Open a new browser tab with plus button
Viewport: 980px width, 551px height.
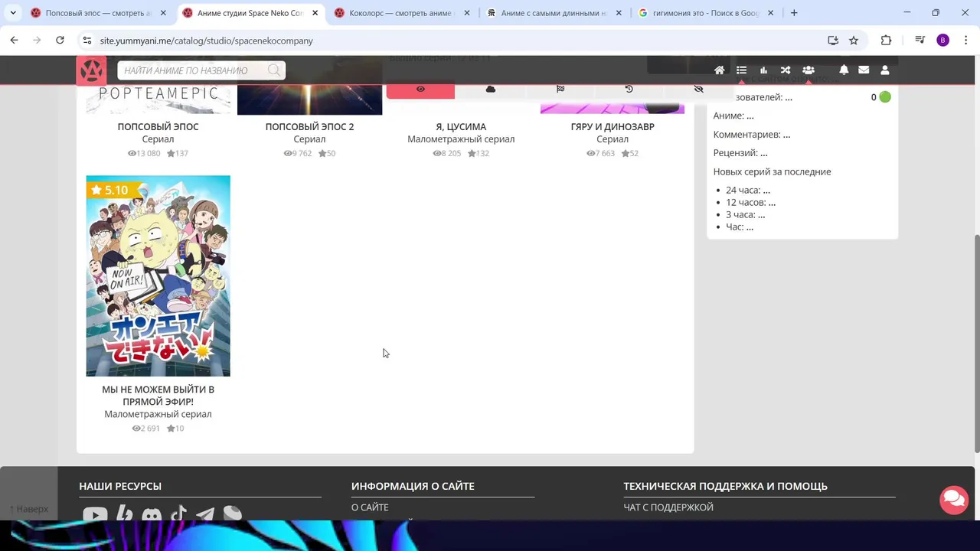point(794,13)
